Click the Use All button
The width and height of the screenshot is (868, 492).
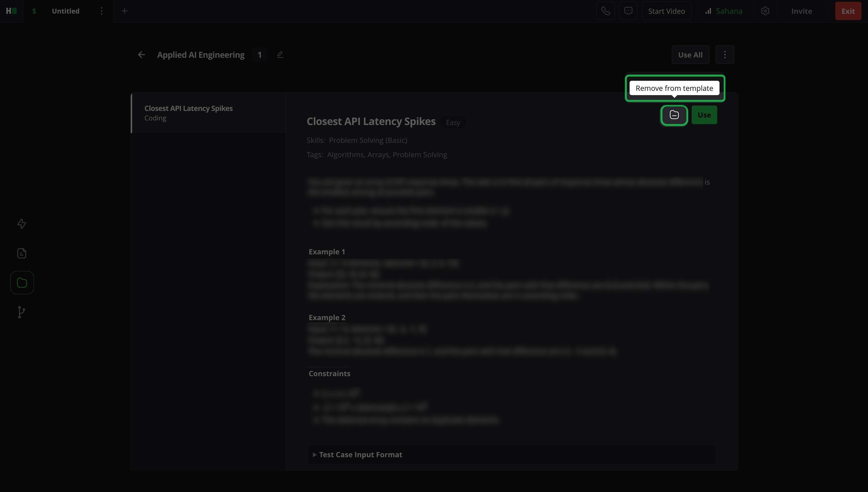690,55
